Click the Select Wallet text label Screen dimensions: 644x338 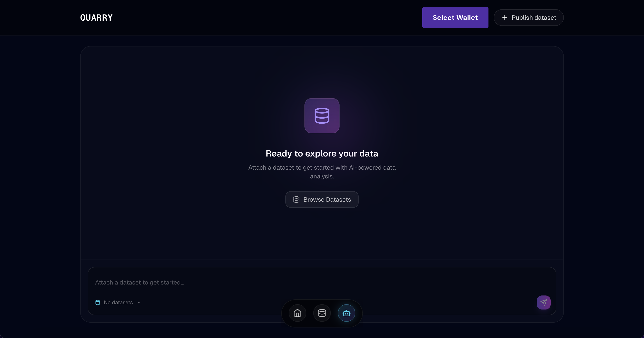pos(455,18)
